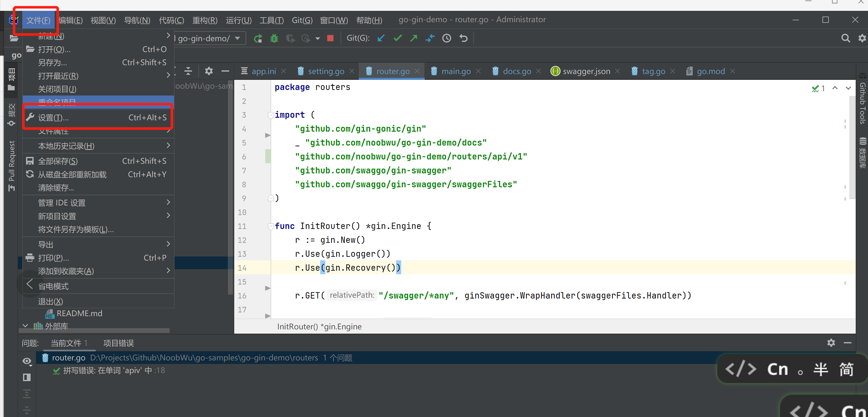Choose 打开(O)... in the File menu

[98, 49]
